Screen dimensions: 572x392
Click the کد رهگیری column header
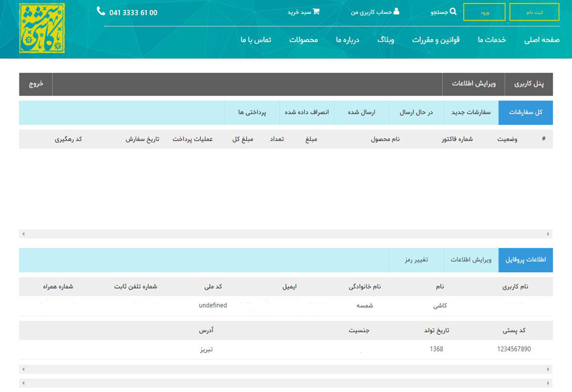[x=68, y=139]
